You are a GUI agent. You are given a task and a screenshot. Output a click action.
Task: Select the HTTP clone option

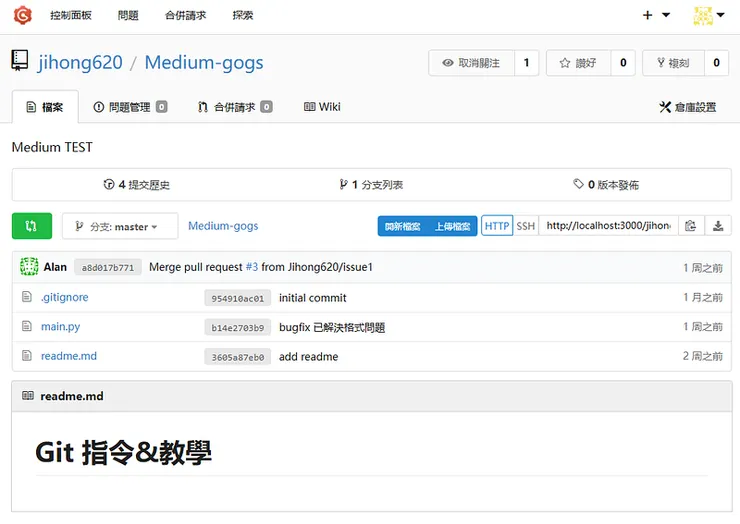tap(497, 226)
